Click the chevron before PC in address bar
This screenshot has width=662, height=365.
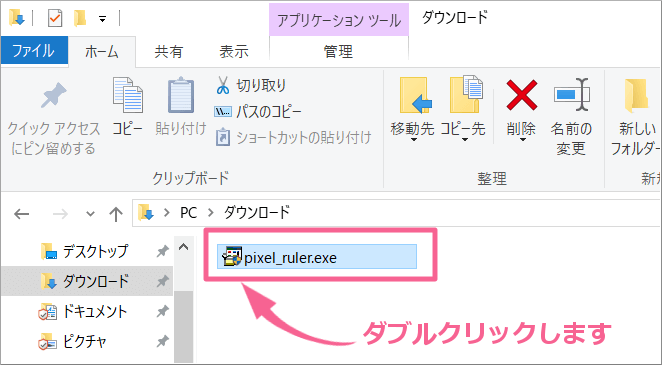[x=167, y=213]
